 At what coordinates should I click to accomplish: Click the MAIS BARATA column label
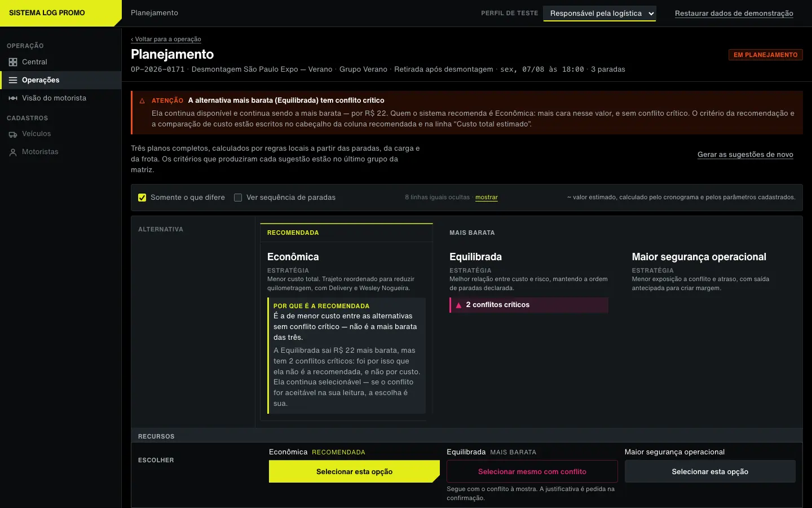[472, 233]
